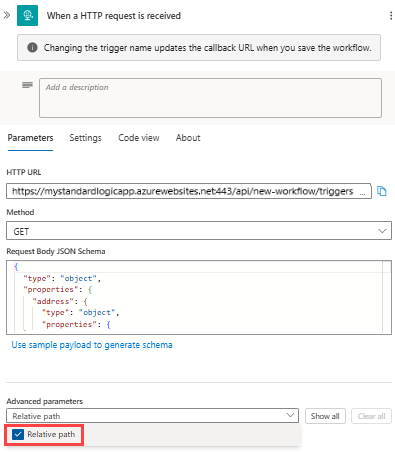Open the About tab
The image size is (395, 452).
pyautogui.click(x=188, y=138)
